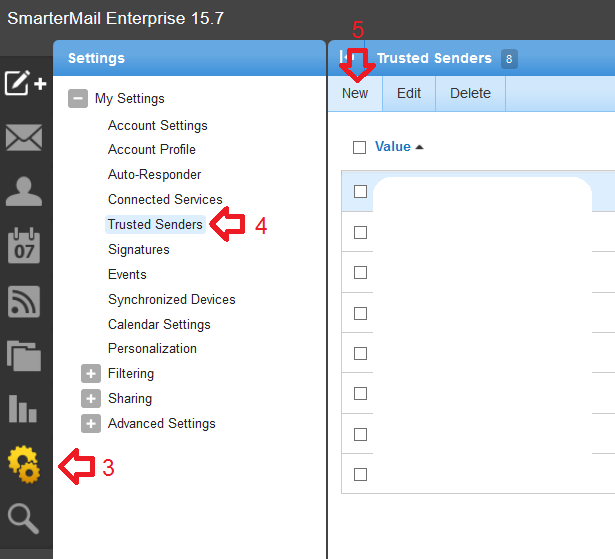Collapse the panel using the header arrow icon
The width and height of the screenshot is (615, 559).
347,58
